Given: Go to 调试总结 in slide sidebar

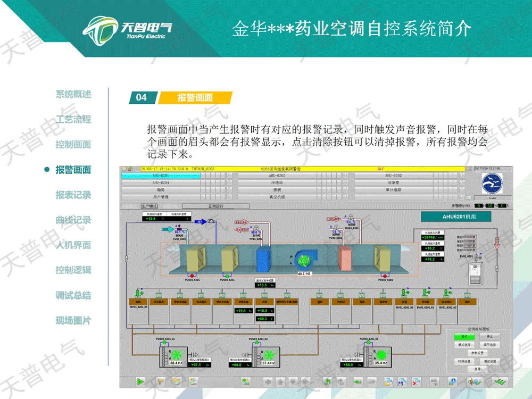Looking at the screenshot, I should [x=73, y=295].
